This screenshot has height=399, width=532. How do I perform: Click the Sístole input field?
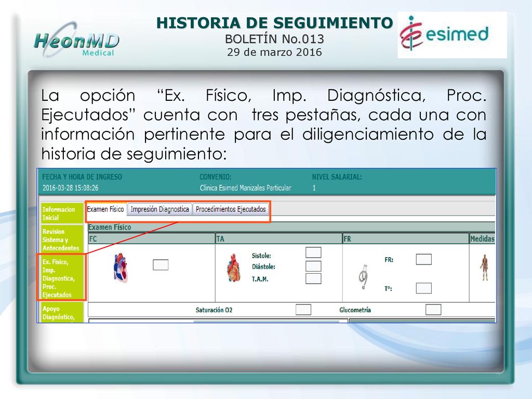pos(313,252)
